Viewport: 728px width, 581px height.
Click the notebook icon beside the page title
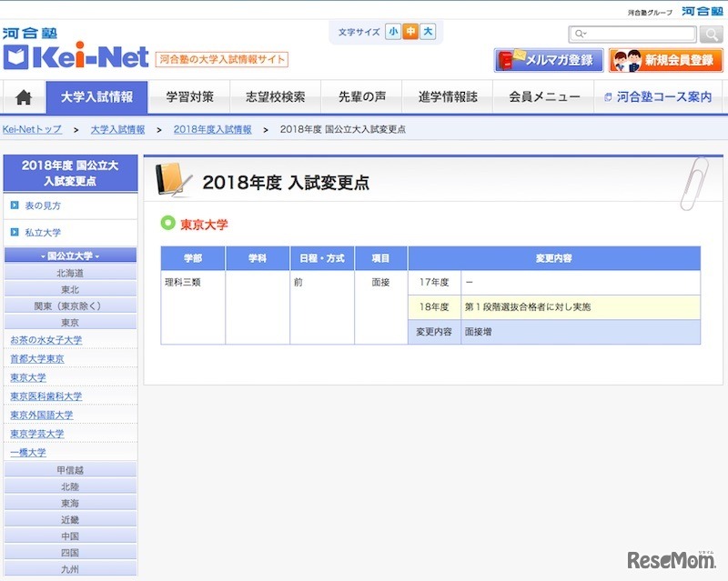coord(170,180)
